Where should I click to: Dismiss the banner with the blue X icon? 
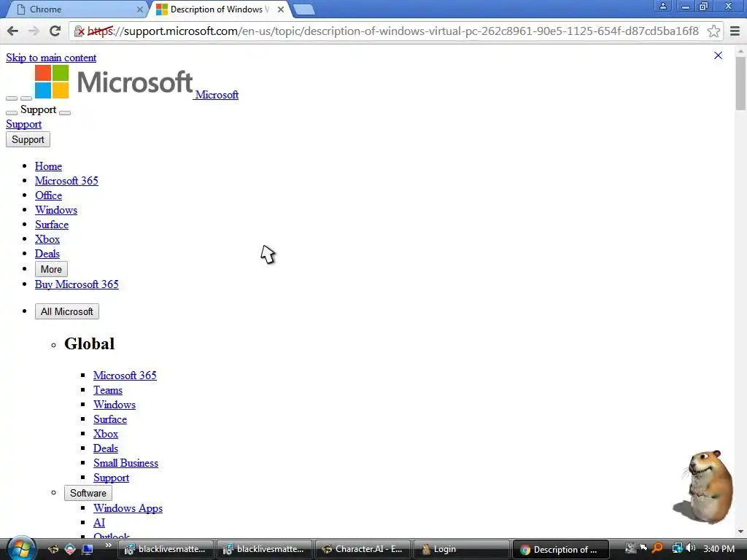[x=718, y=55]
